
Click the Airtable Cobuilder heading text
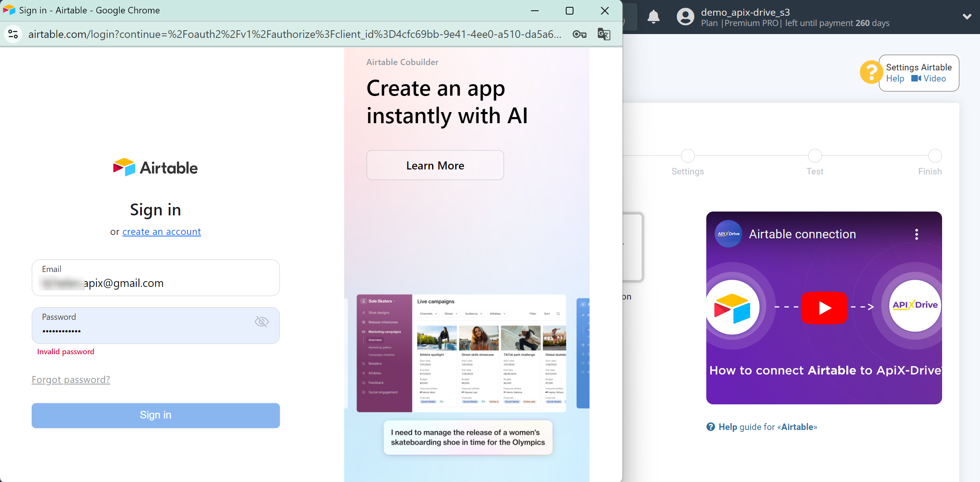402,62
